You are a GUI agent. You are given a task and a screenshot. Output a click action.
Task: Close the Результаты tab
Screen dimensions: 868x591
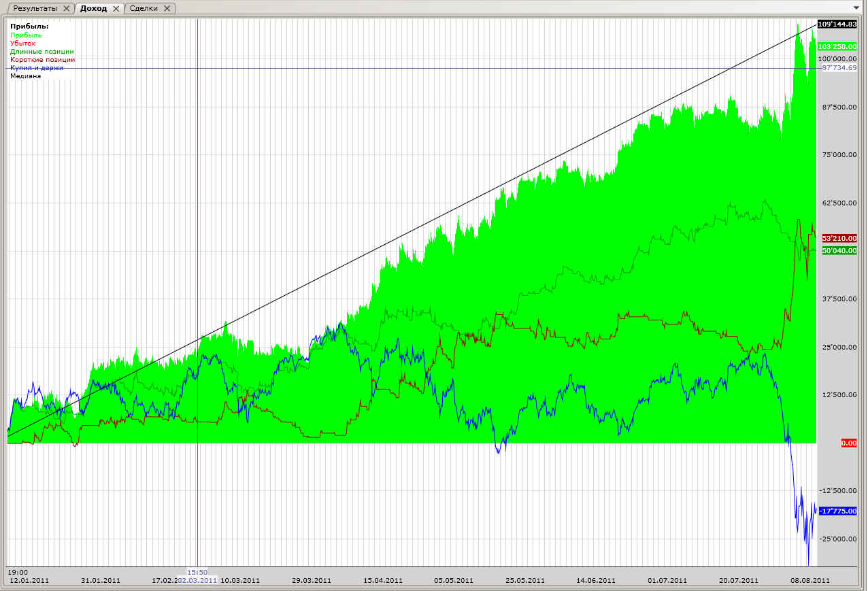click(66, 9)
